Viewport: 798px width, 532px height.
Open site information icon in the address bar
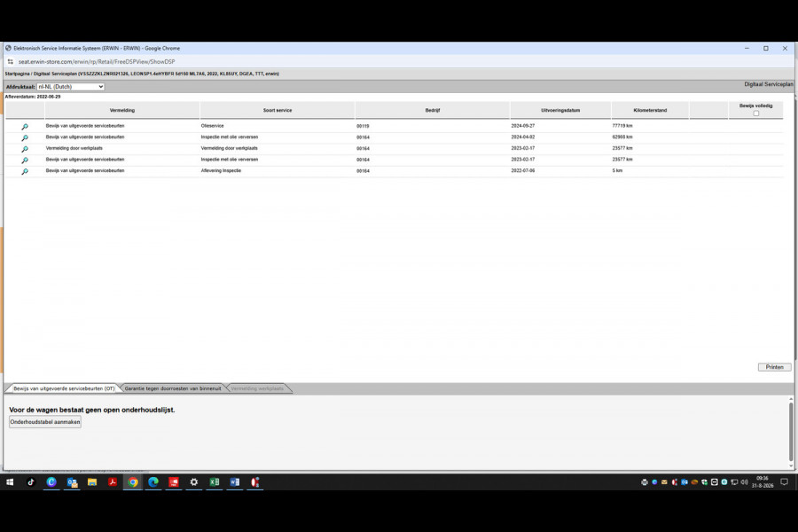pyautogui.click(x=10, y=61)
